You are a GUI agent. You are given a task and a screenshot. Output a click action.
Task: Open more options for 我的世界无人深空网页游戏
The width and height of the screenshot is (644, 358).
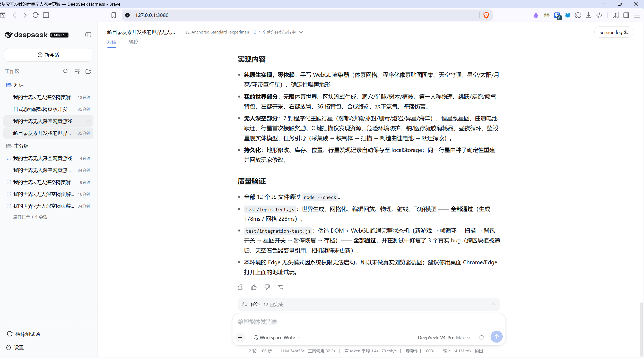[88, 121]
